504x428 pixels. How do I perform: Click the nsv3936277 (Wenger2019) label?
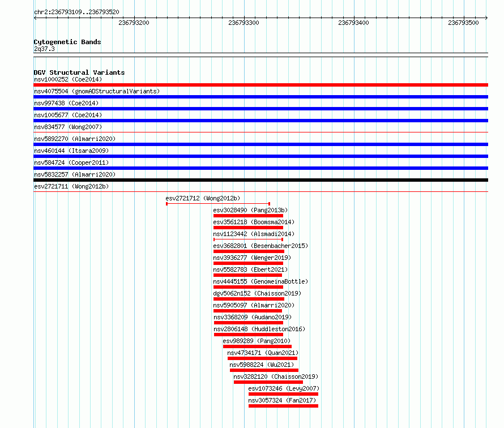click(x=252, y=258)
